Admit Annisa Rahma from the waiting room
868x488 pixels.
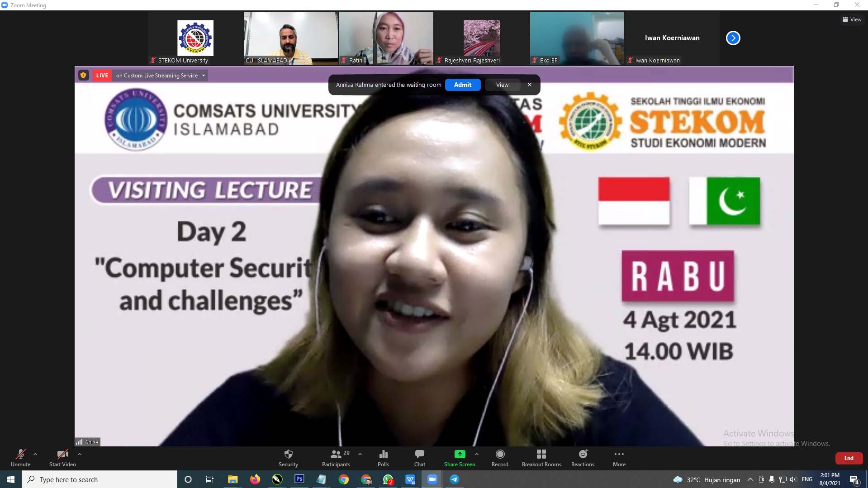coord(463,85)
